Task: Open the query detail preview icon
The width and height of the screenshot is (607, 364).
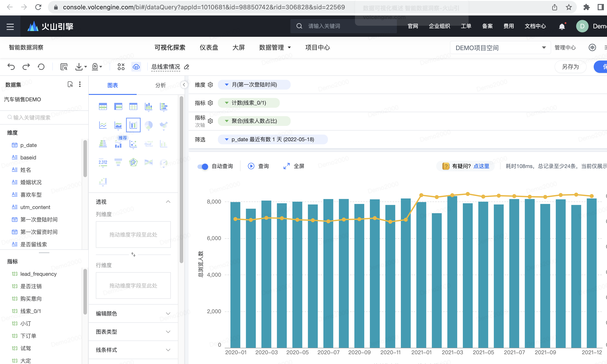Action: click(64, 67)
